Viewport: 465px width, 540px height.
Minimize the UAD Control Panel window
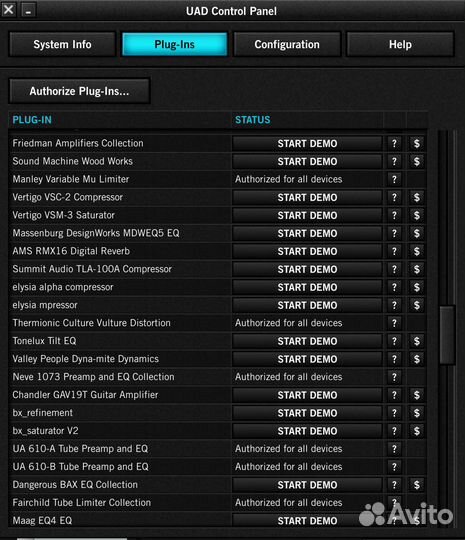29,10
